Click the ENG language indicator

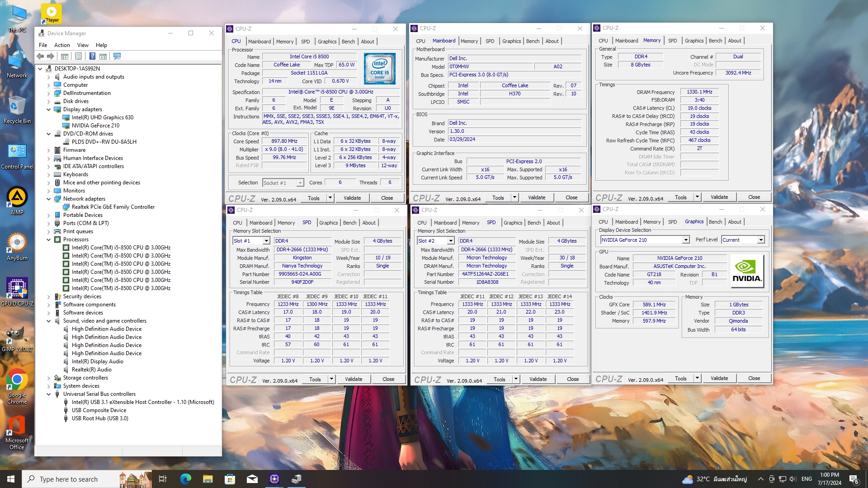[x=807, y=479]
